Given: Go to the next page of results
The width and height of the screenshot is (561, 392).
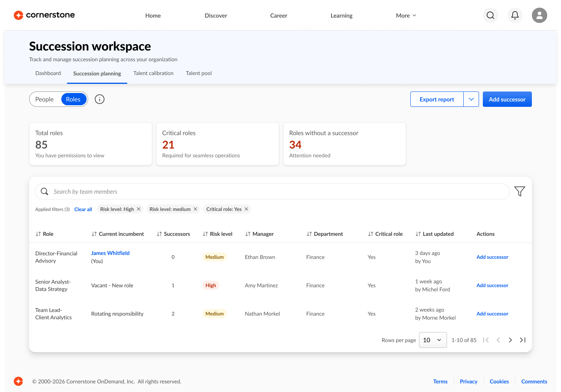Looking at the screenshot, I should (510, 340).
